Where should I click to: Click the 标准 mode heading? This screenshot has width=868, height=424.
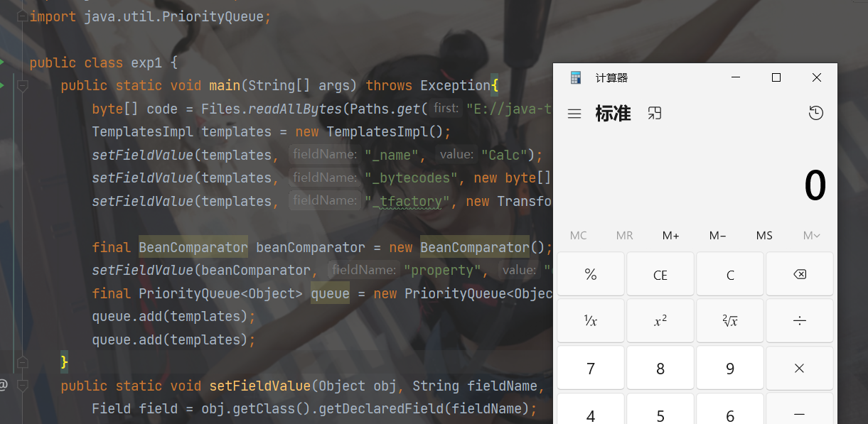[x=613, y=114]
